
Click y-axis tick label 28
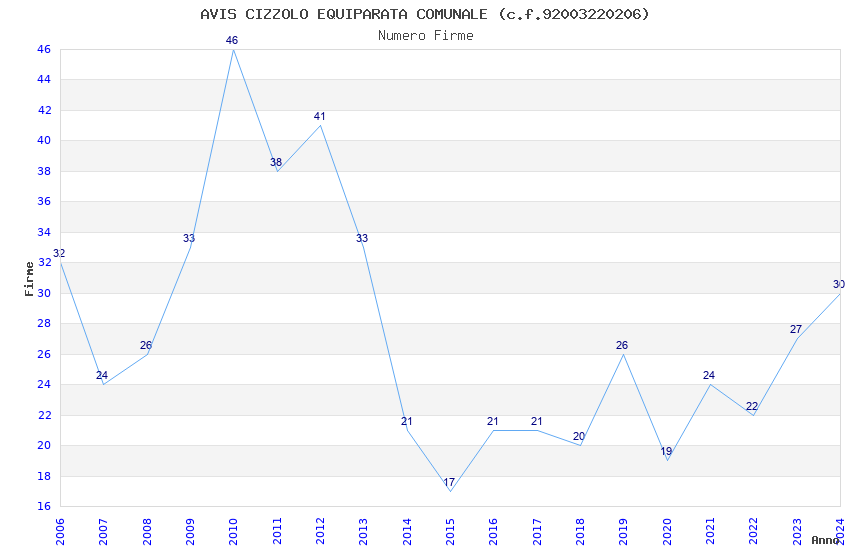44,323
